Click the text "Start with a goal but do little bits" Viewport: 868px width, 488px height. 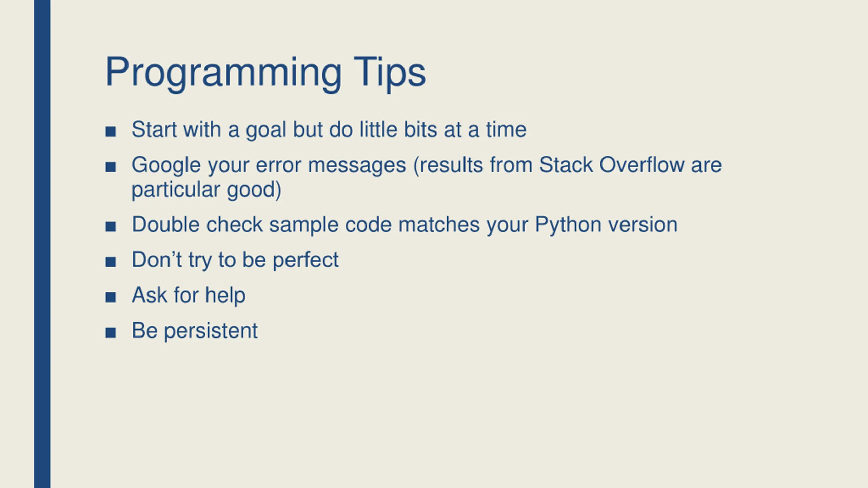coord(284,130)
